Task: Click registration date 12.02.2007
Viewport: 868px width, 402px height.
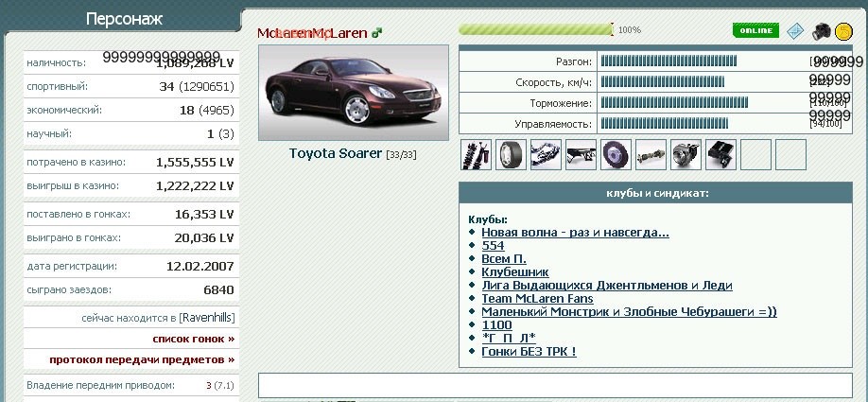Action: (x=200, y=267)
